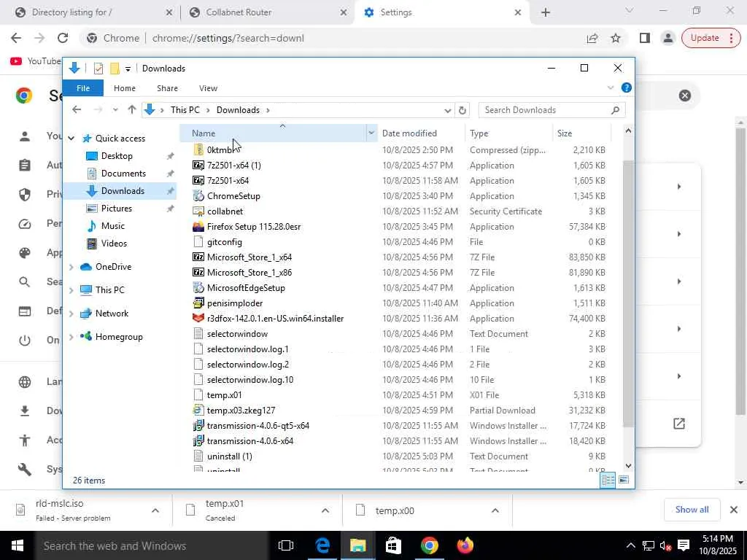Reload the Chrome page
The width and height of the screenshot is (747, 560).
pyautogui.click(x=63, y=38)
